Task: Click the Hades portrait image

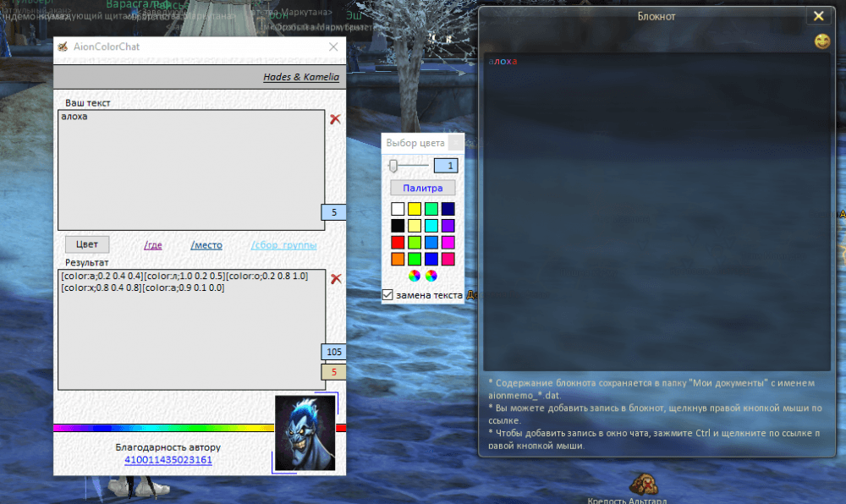Action: [x=305, y=433]
